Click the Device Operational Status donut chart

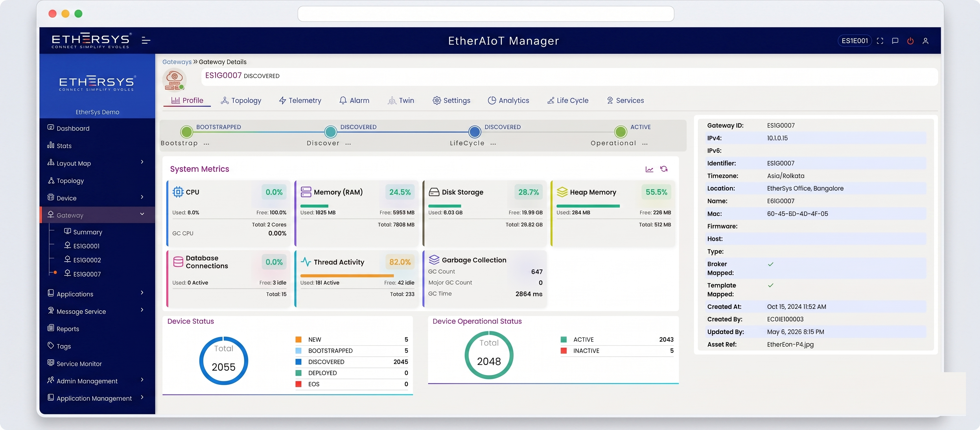click(x=489, y=355)
